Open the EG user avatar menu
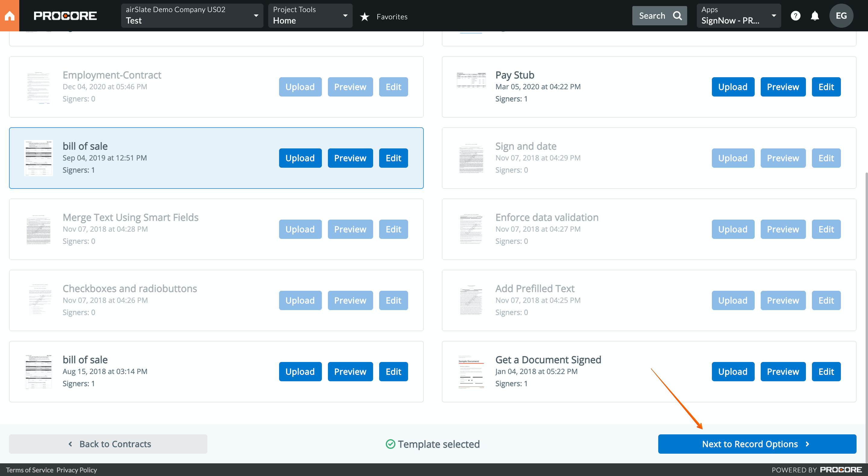 [841, 15]
